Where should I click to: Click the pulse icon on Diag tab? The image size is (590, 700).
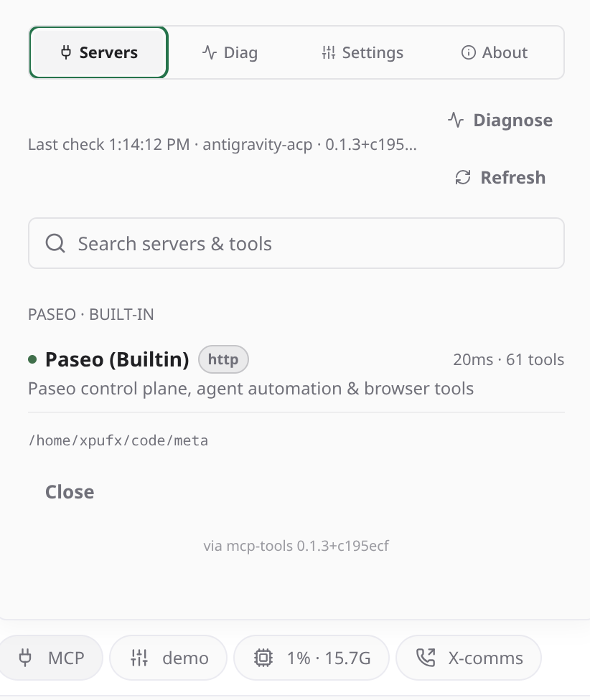(x=210, y=52)
